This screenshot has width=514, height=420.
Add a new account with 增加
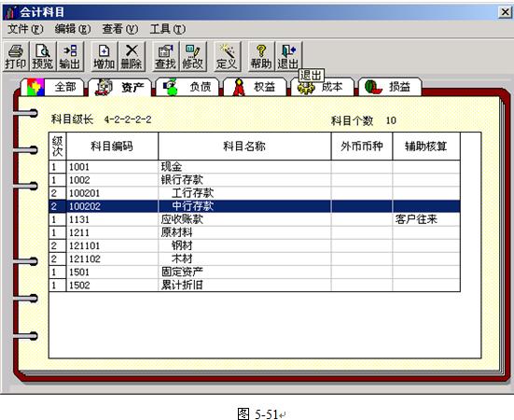[104, 57]
